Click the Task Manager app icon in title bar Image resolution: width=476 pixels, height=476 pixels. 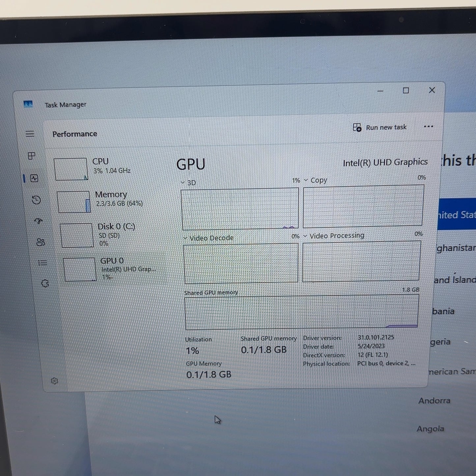click(28, 104)
